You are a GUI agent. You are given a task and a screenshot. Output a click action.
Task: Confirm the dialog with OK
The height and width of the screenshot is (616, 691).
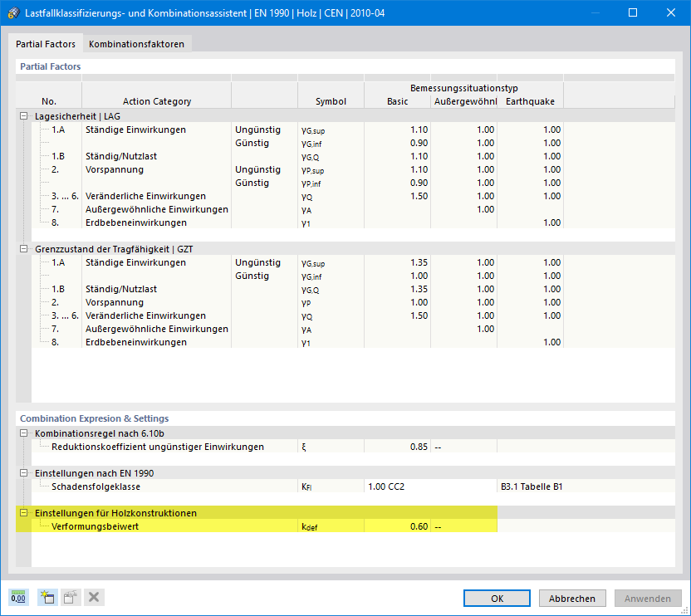pyautogui.click(x=497, y=599)
